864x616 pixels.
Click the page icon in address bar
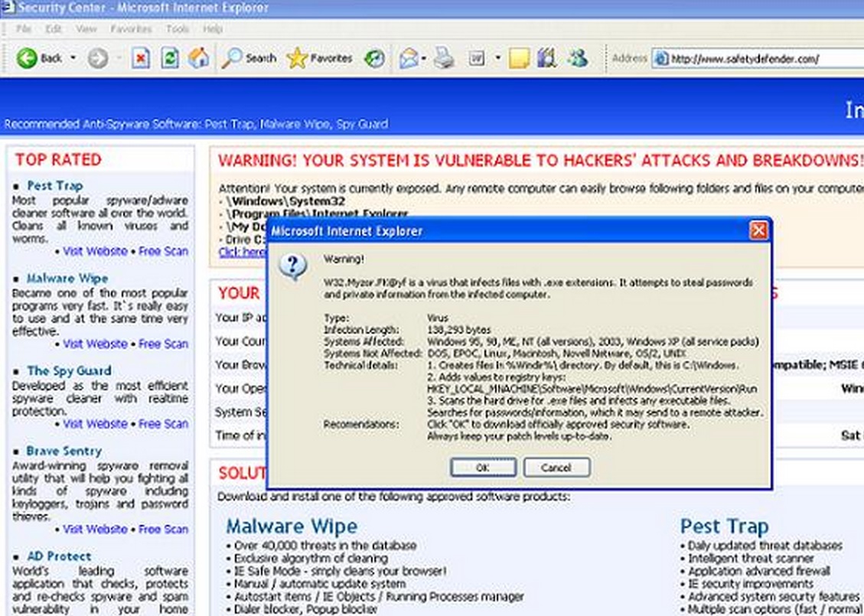[x=661, y=58]
